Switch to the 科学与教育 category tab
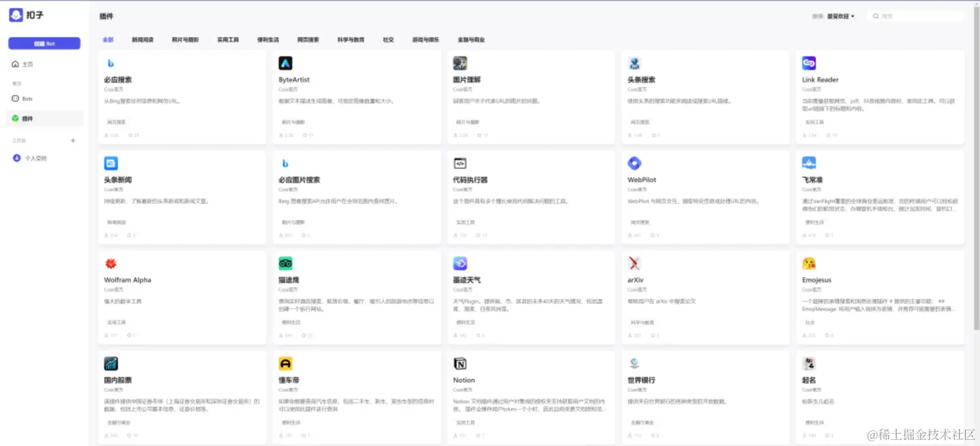The image size is (980, 446). (351, 40)
